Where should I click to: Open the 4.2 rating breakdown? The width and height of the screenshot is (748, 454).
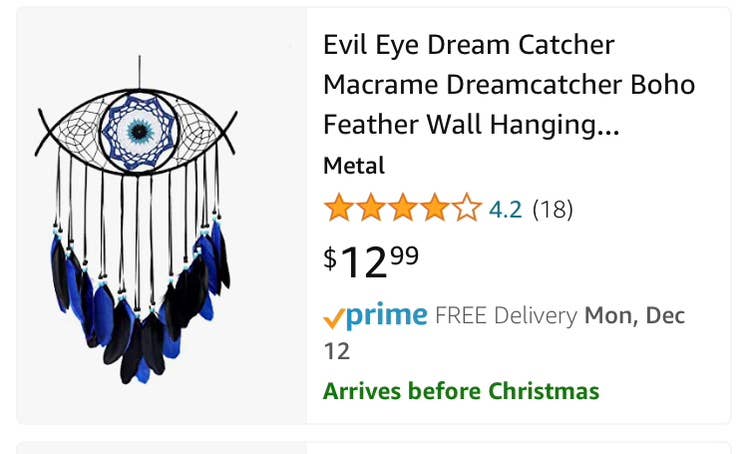505,209
